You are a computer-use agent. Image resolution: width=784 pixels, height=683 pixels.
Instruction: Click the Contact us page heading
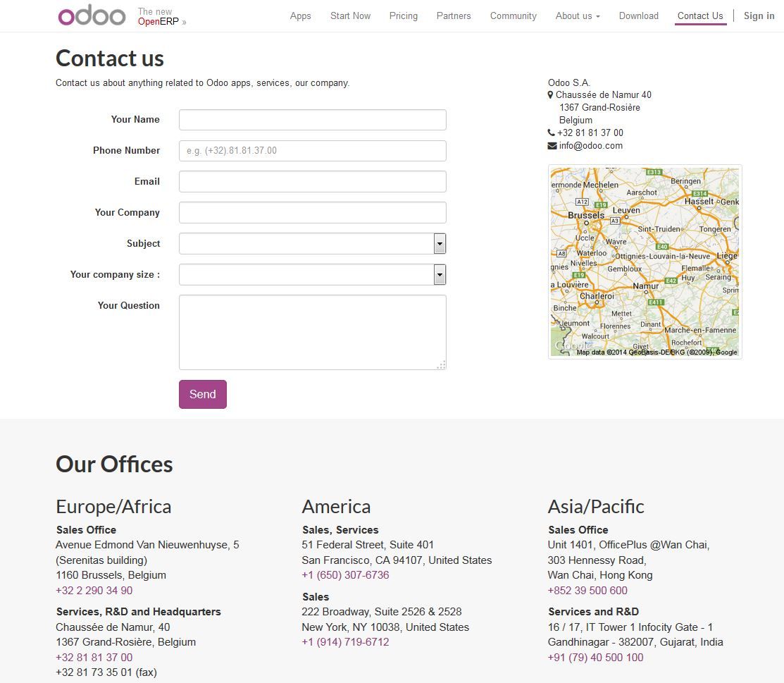[109, 58]
